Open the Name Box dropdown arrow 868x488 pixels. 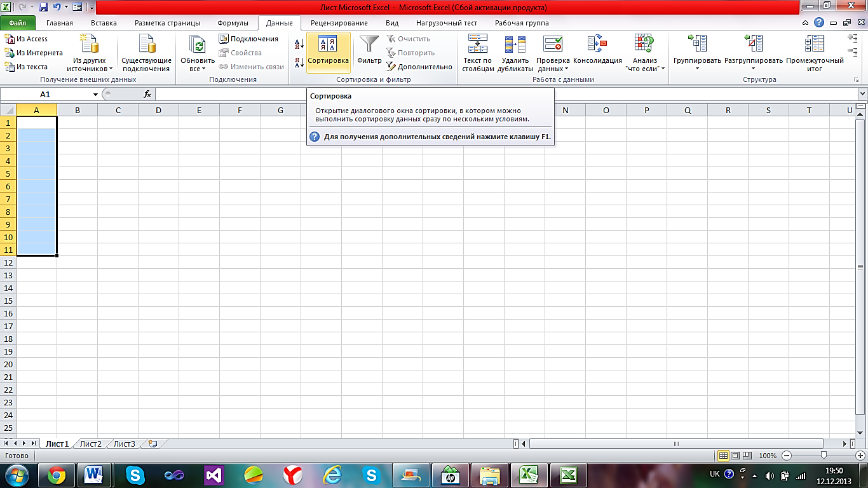(95, 94)
